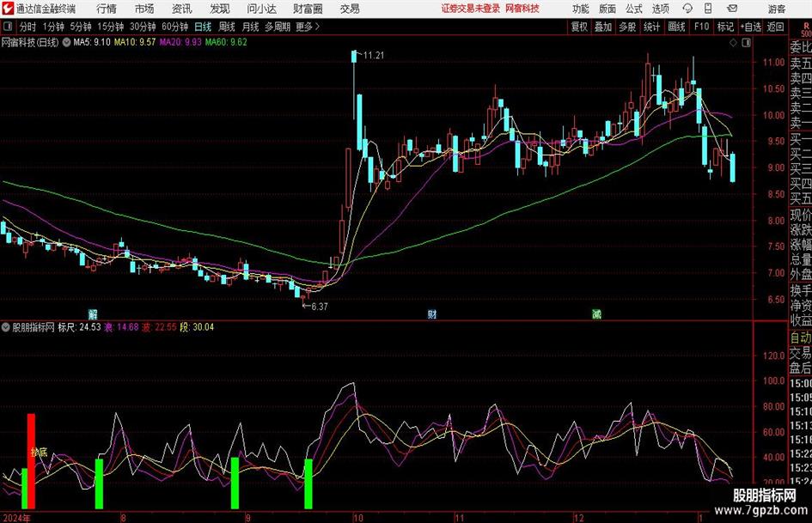Viewport: 812px width, 523px height.
Task: Expand 更多 period options chevron
Action: (x=317, y=27)
